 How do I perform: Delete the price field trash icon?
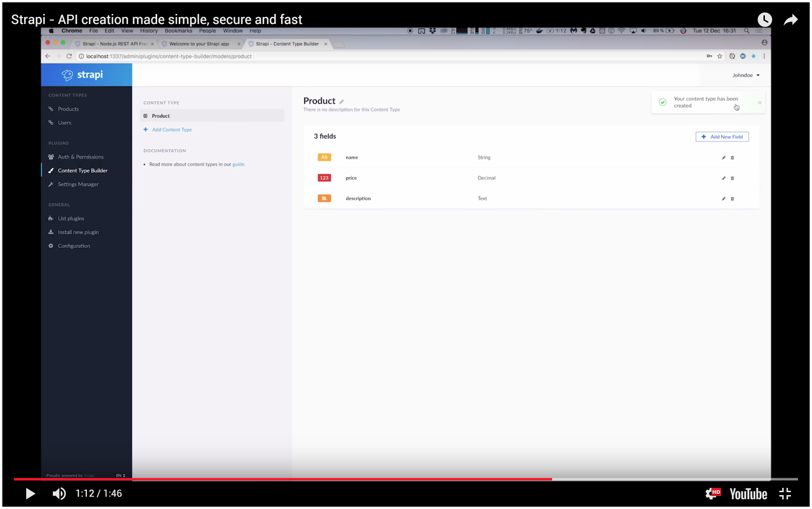[732, 178]
